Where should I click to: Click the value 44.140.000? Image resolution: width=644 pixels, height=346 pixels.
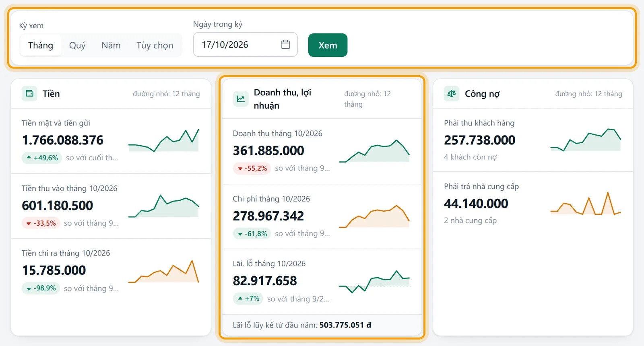pyautogui.click(x=476, y=204)
